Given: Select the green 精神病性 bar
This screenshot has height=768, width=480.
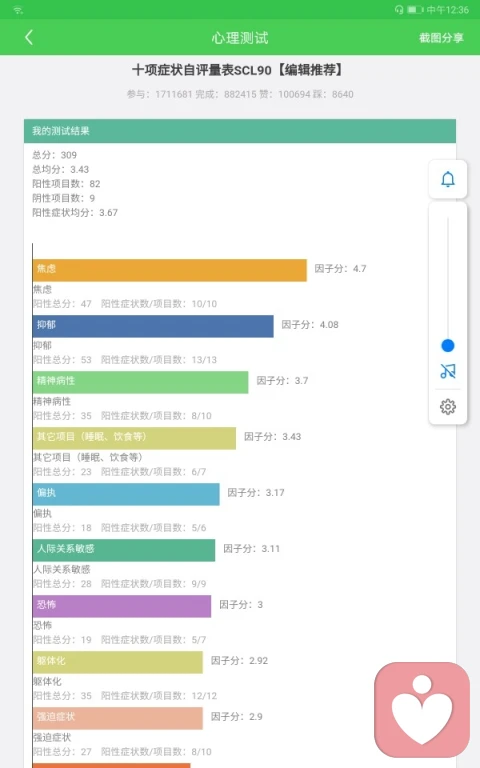Looking at the screenshot, I should pos(141,382).
